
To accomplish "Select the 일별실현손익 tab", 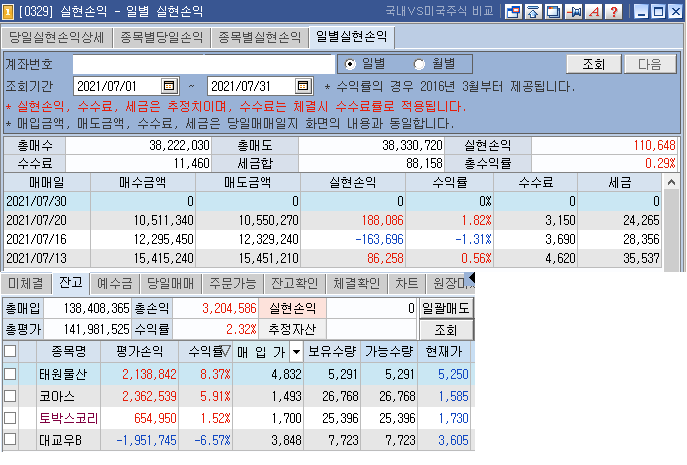I will [x=352, y=37].
